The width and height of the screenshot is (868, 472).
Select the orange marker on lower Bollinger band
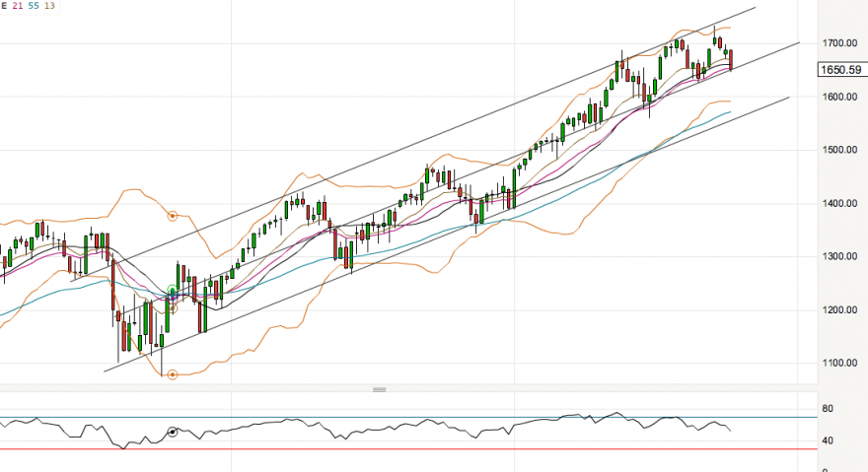(173, 375)
